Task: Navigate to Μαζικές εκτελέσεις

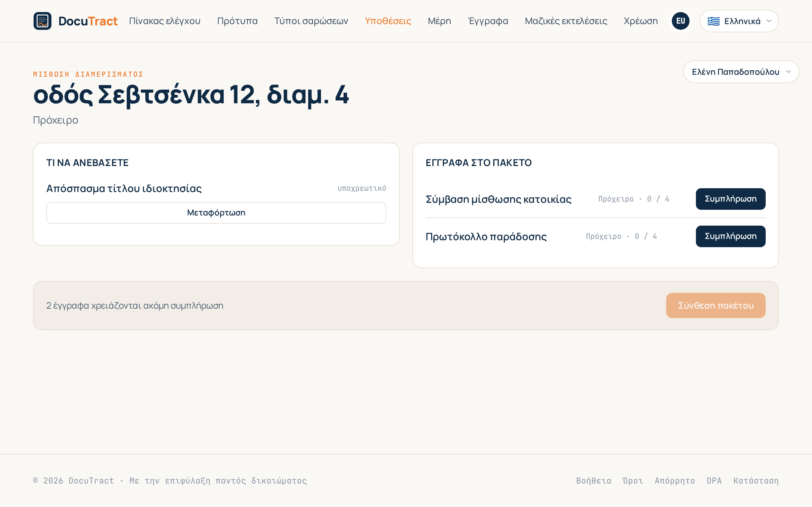Action: (x=566, y=21)
